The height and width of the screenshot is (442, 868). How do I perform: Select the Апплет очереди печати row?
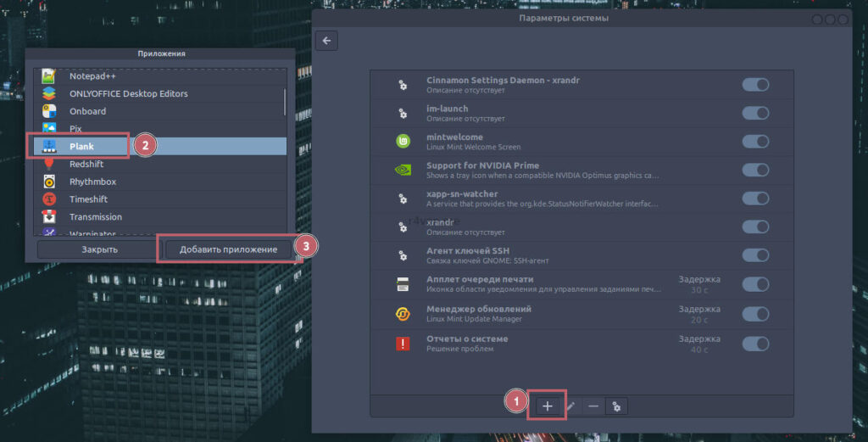click(x=542, y=284)
